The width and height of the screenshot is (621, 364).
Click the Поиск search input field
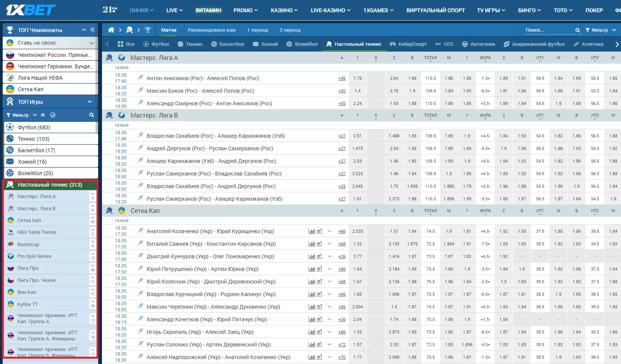548,30
